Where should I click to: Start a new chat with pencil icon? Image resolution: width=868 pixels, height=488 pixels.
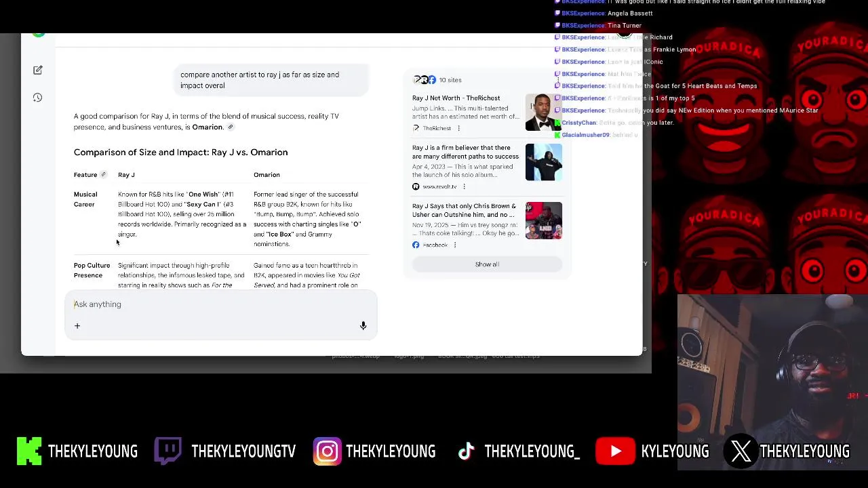tap(38, 70)
